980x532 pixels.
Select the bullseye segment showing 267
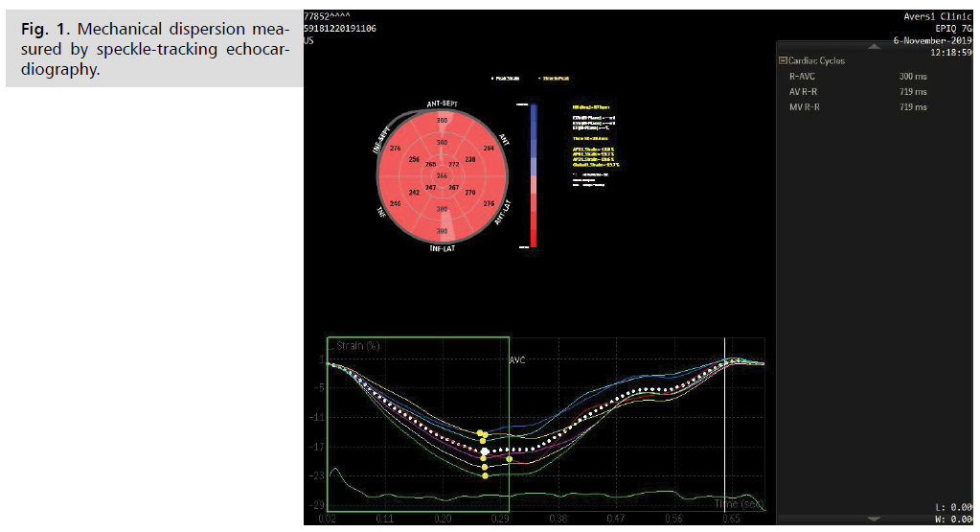(454, 188)
